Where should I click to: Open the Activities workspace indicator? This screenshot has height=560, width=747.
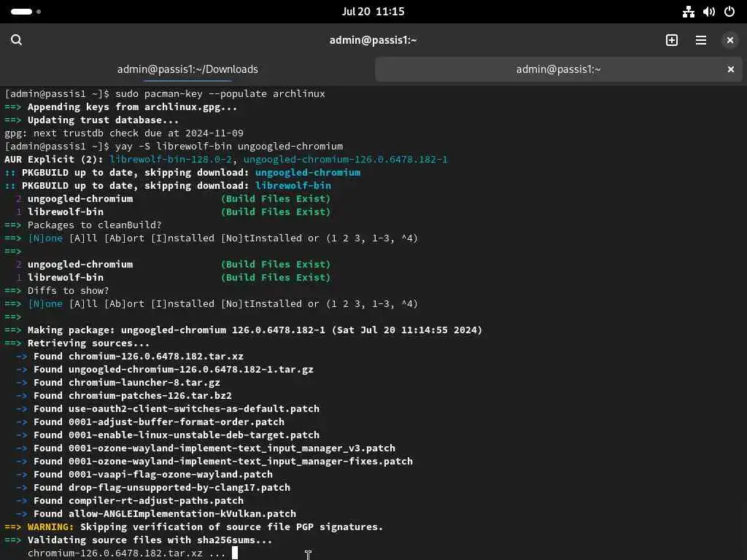(x=26, y=12)
